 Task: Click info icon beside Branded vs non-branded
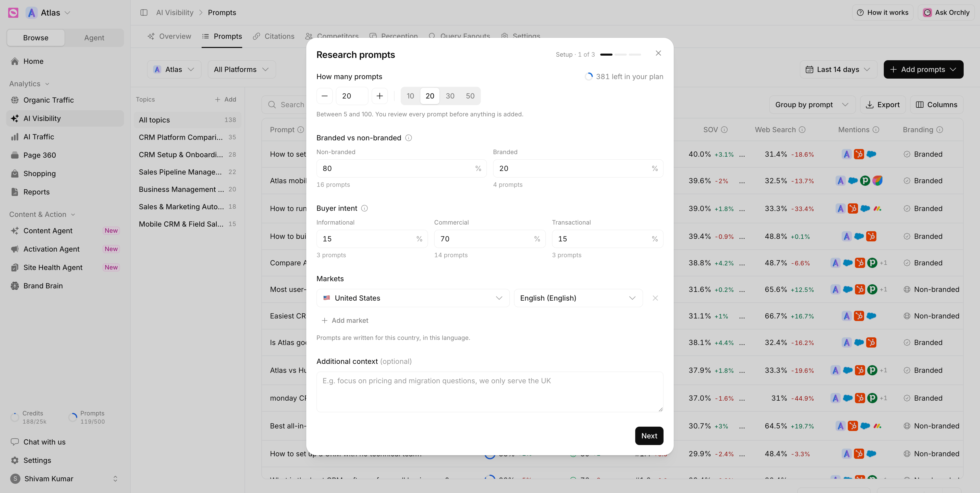[x=409, y=138]
